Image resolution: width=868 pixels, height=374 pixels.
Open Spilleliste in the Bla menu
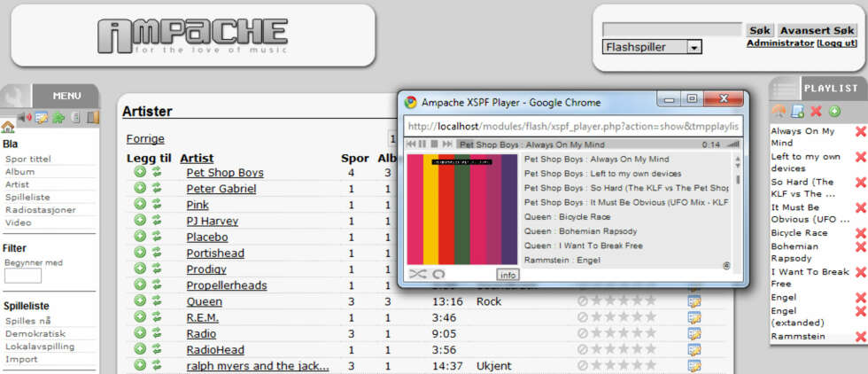[27, 198]
